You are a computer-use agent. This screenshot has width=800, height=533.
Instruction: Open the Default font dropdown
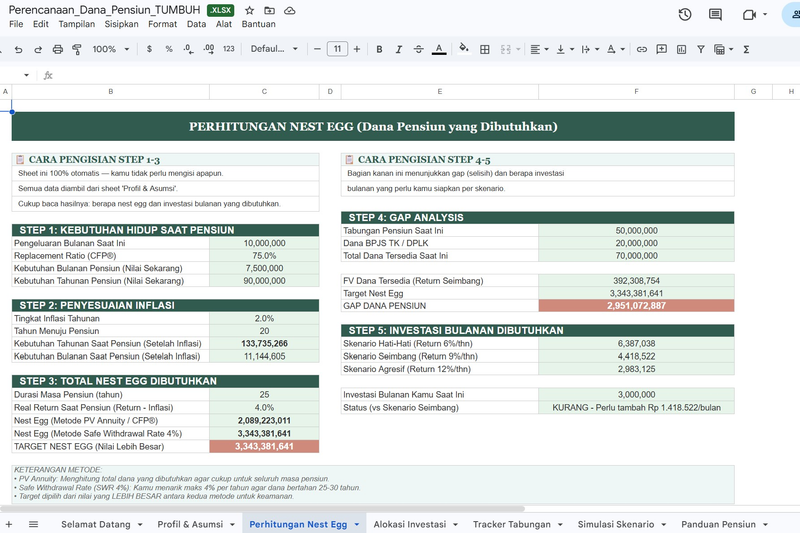click(x=274, y=49)
